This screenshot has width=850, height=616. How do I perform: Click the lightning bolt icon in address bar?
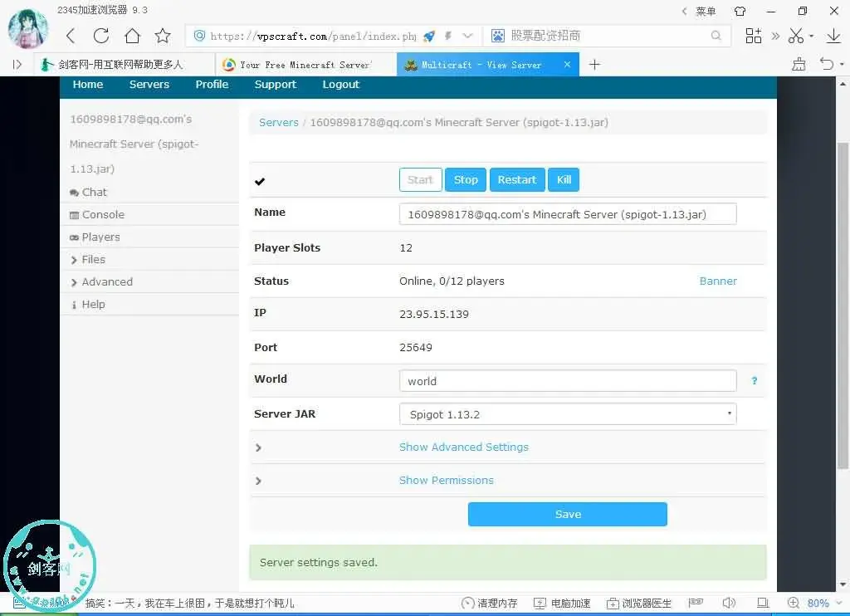tap(447, 36)
